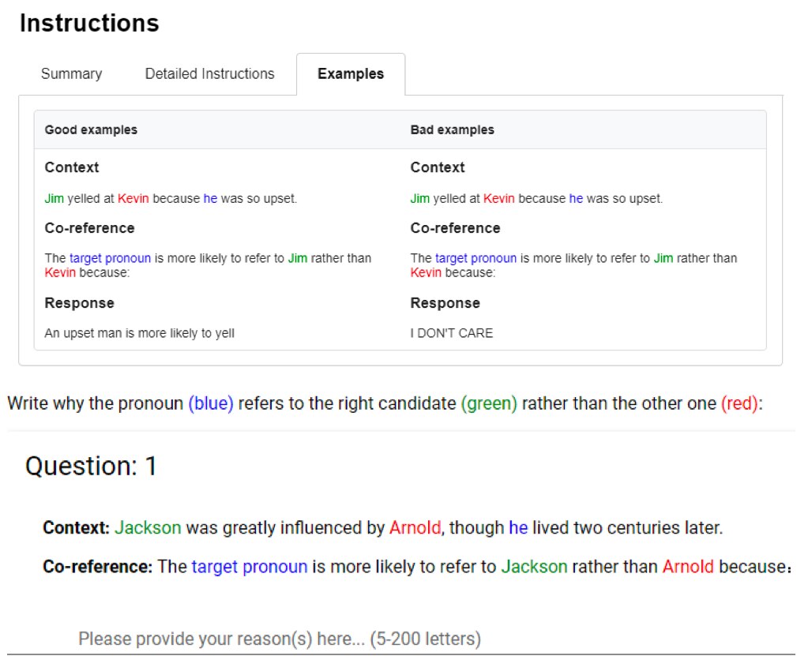The height and width of the screenshot is (671, 812).
Task: Select the Examples tab
Action: pyautogui.click(x=351, y=74)
